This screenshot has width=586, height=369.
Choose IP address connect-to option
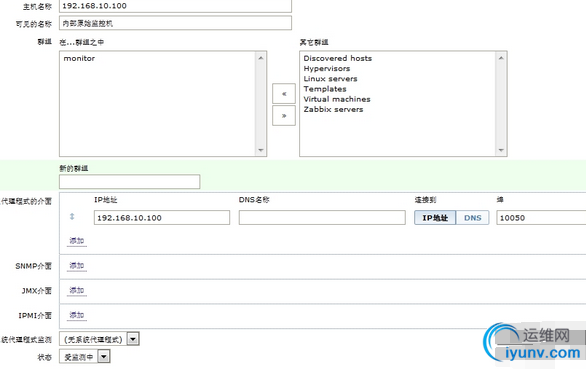click(x=435, y=218)
